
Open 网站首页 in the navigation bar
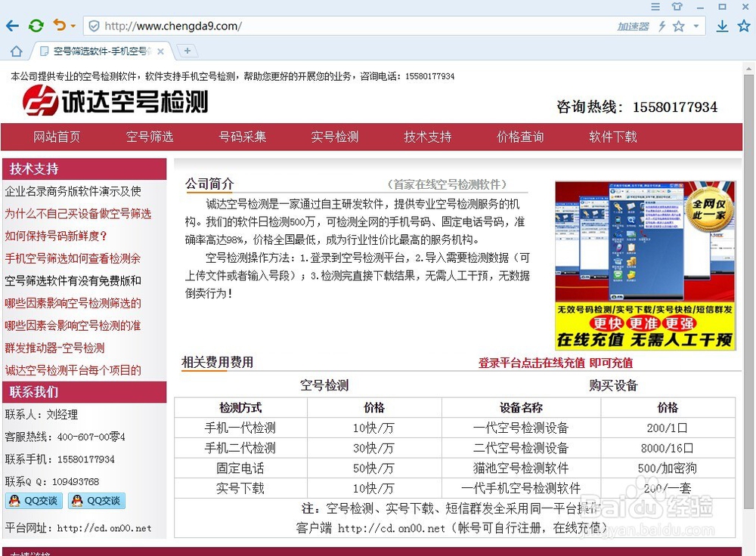click(x=57, y=137)
